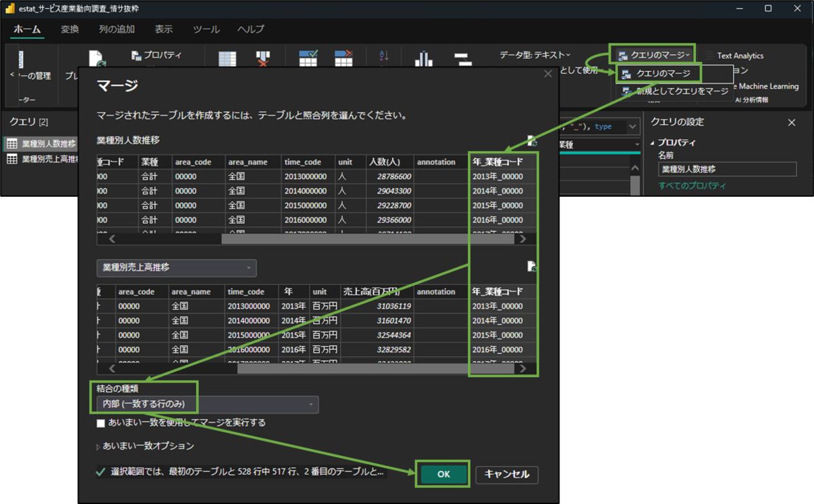The height and width of the screenshot is (504, 814).
Task: Open the 列の追加 ribbon tab
Action: click(117, 29)
